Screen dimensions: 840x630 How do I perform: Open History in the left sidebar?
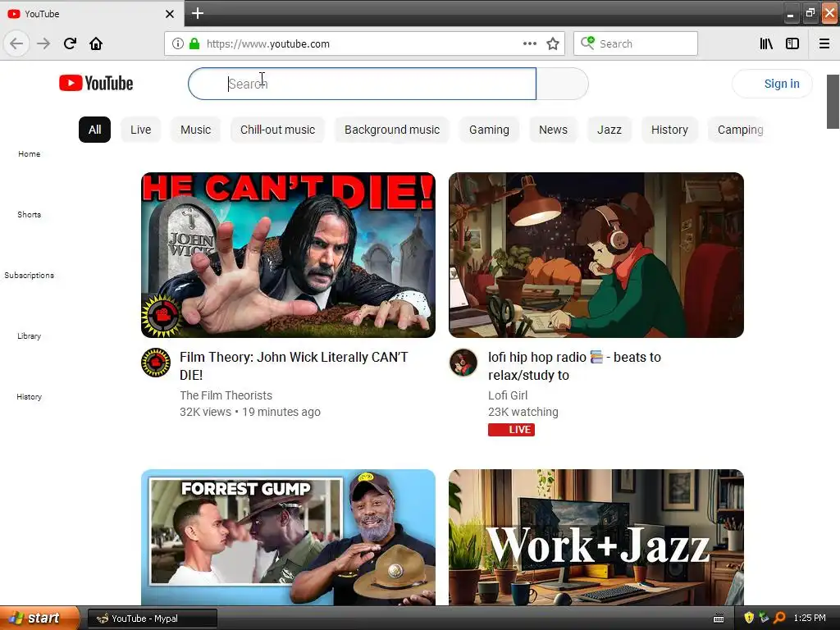pyautogui.click(x=29, y=396)
